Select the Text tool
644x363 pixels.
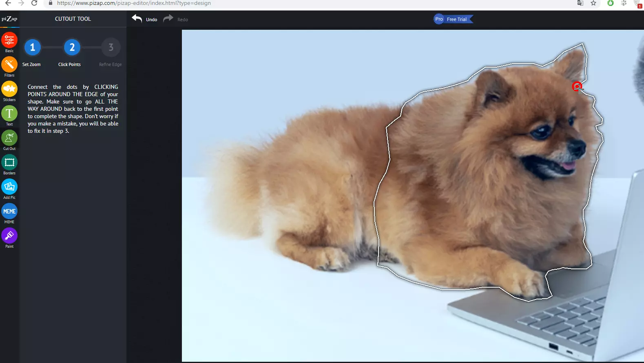[x=9, y=113]
